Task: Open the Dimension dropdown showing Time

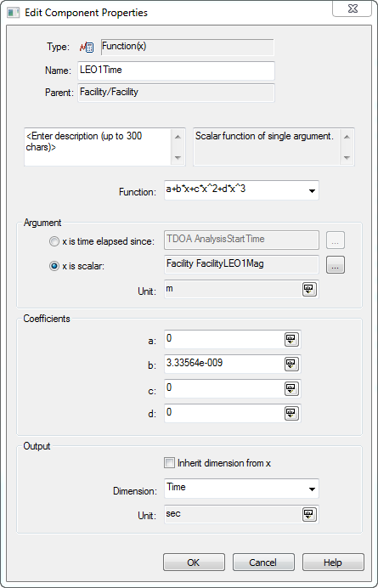Action: tap(311, 489)
